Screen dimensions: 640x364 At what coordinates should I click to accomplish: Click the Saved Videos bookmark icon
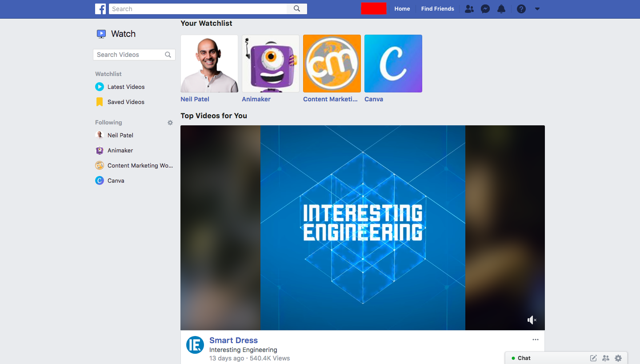[100, 102]
